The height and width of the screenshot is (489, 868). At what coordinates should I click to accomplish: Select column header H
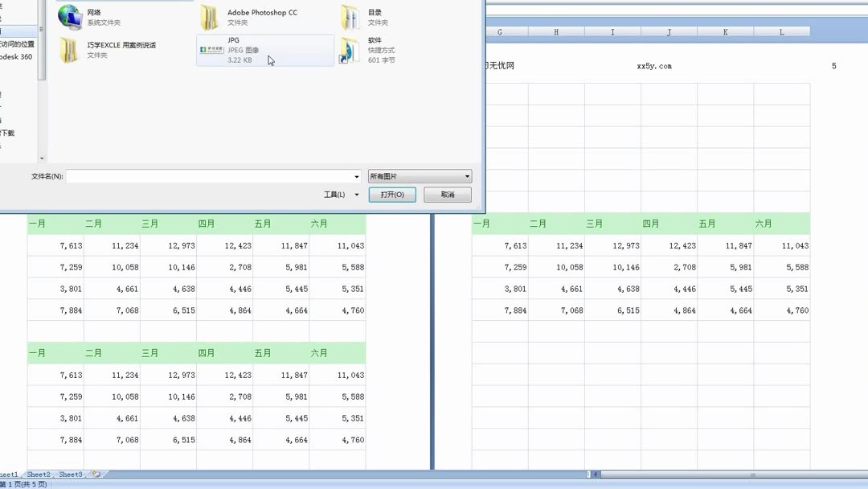556,32
